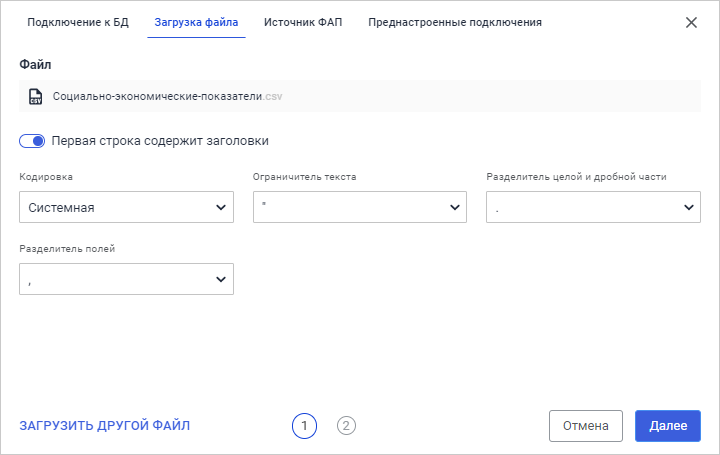Select step 1 circle indicator
Viewport: 720px width, 455px height.
tap(304, 426)
